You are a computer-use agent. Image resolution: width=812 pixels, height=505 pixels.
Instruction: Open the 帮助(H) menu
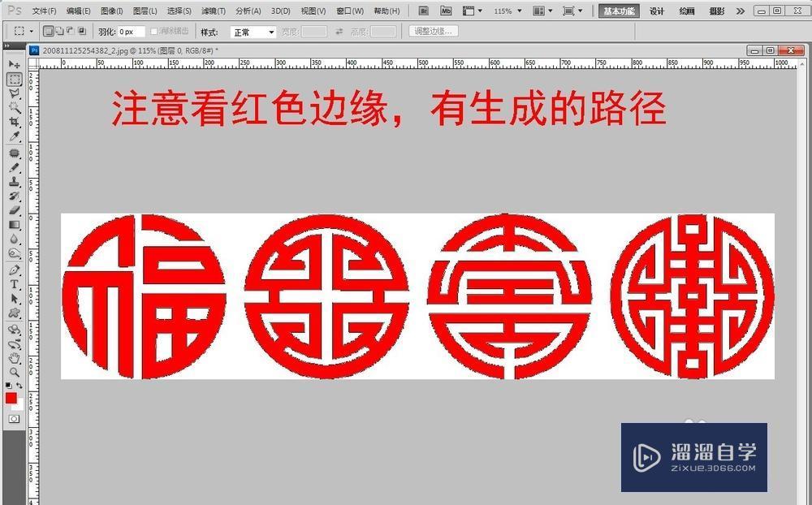pyautogui.click(x=387, y=11)
